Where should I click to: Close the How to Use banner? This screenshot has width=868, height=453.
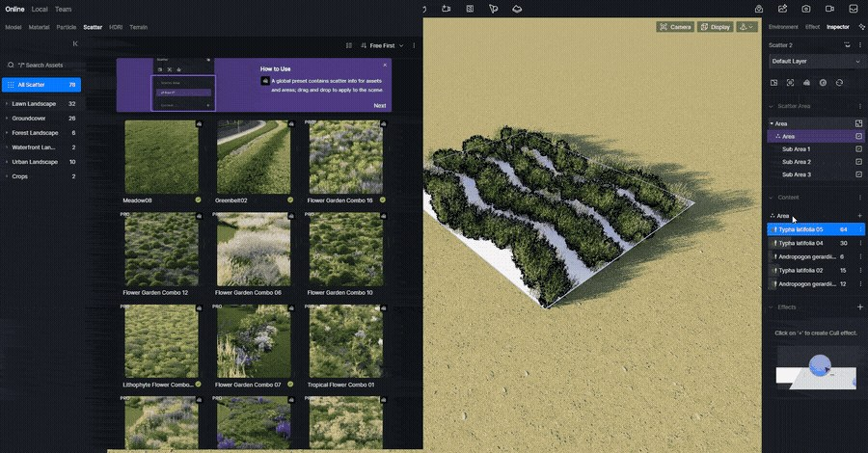pos(385,65)
